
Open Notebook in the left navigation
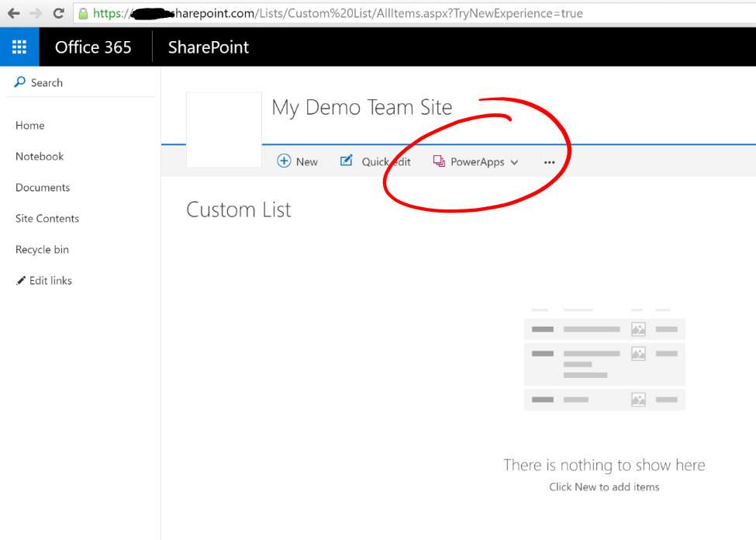(x=40, y=157)
